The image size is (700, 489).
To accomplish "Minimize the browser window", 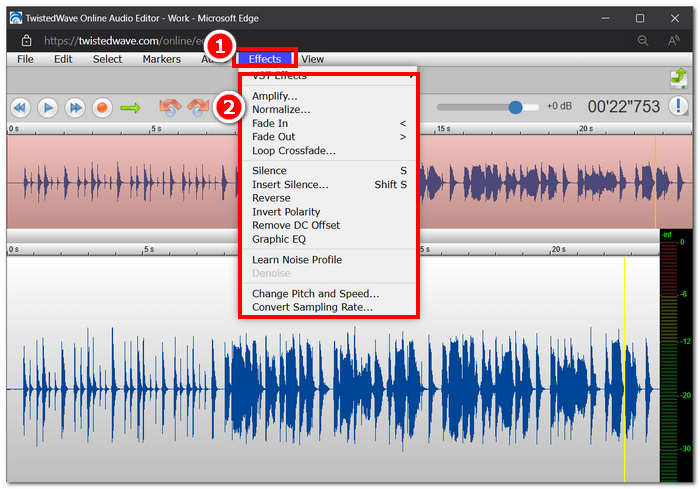I will (605, 18).
